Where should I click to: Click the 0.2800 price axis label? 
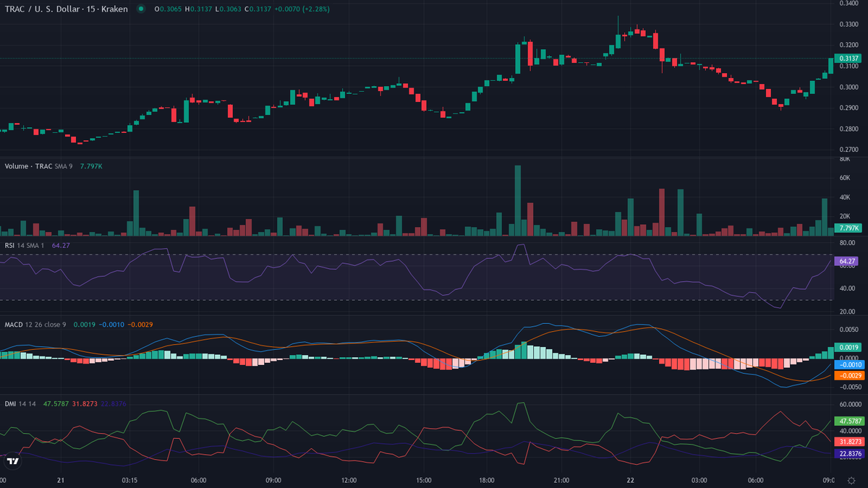(848, 129)
